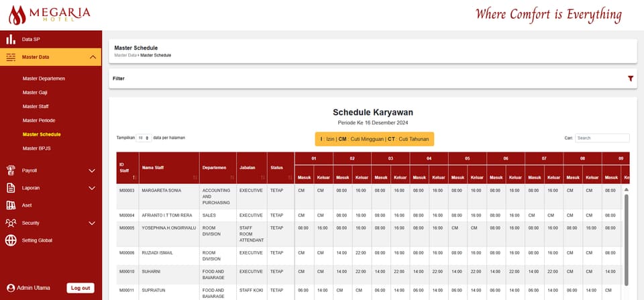644x300 pixels.
Task: Click the Laporan document icon
Action: coord(11,188)
